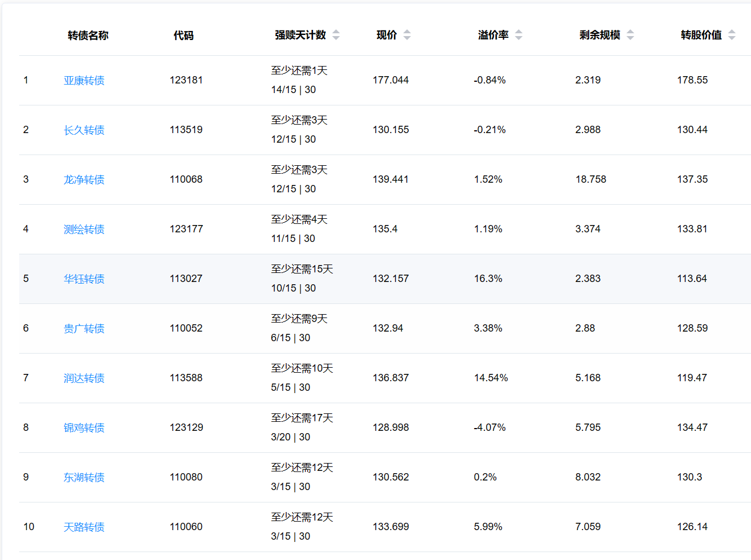Click sort icon beside 剩余规模 header
The height and width of the screenshot is (560, 751).
[630, 35]
